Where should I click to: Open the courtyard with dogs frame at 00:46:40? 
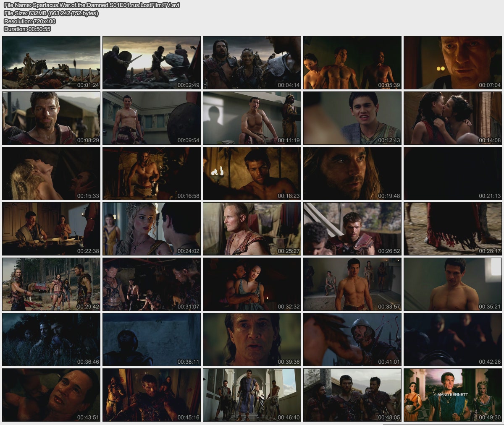pos(252,395)
